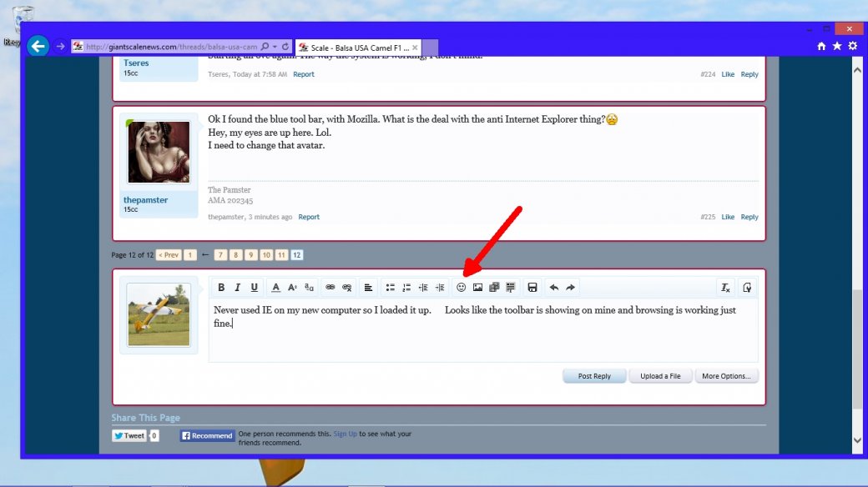Click the indent icon
Image resolution: width=868 pixels, height=487 pixels.
tap(440, 287)
